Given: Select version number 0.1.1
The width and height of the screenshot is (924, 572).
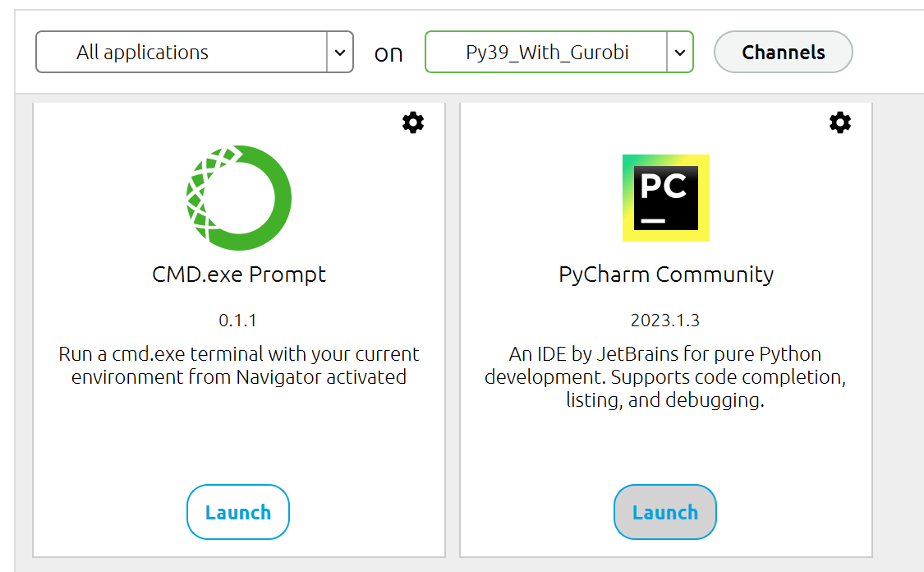Looking at the screenshot, I should click(x=238, y=321).
